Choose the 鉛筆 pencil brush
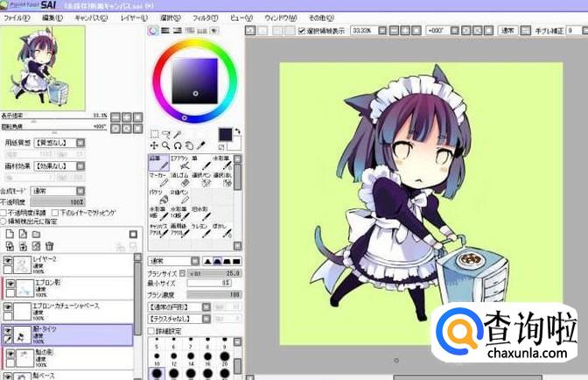The image size is (588, 380). click(159, 163)
